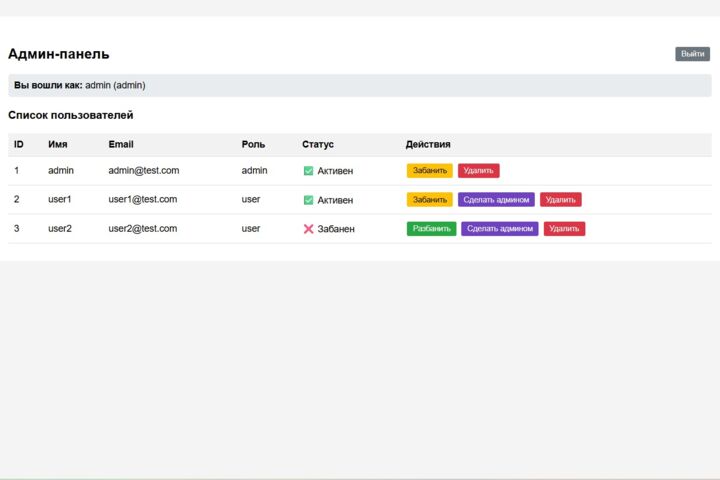The width and height of the screenshot is (720, 480).
Task: Click the Забанен status text for user2
Action: point(336,229)
